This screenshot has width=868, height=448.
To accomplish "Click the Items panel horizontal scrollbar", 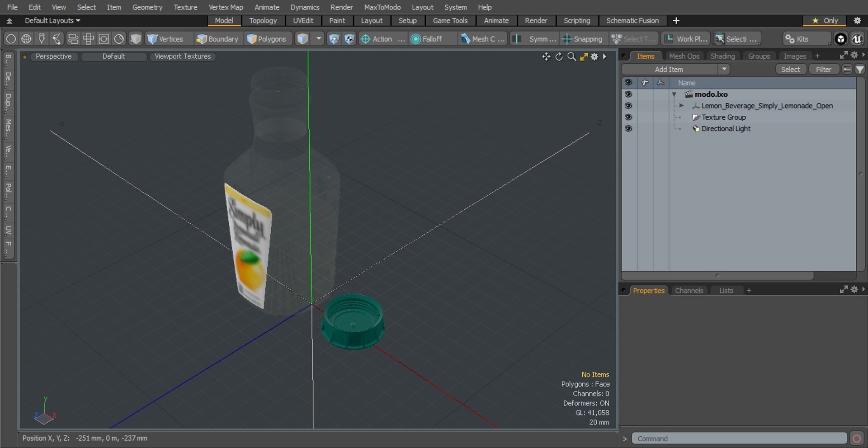I will tap(717, 275).
